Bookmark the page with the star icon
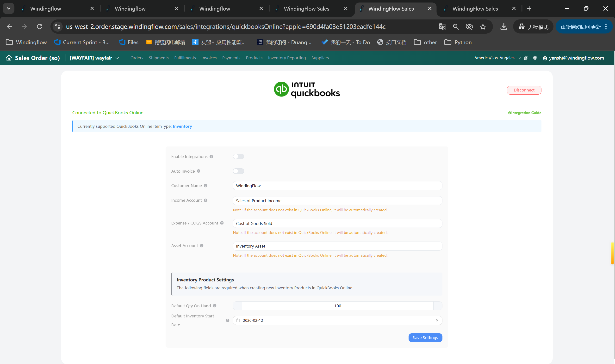This screenshot has width=615, height=364. pos(483,27)
